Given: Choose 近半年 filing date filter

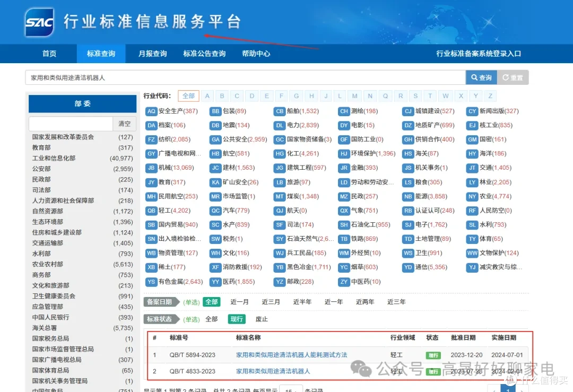Looking at the screenshot, I should tap(302, 302).
